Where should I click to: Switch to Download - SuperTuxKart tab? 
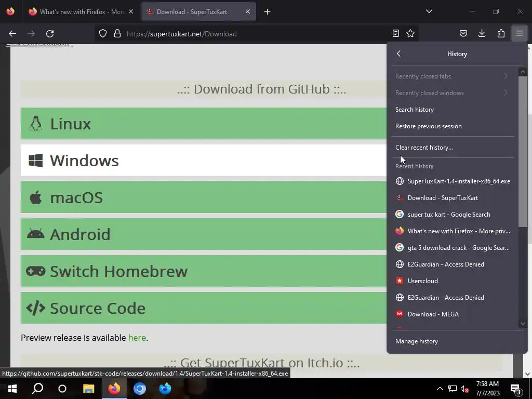point(198,12)
